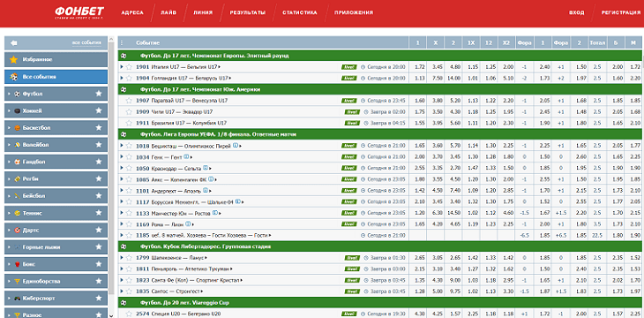
Task: Favorite the Единоборства sport with its star
Action: [99, 282]
